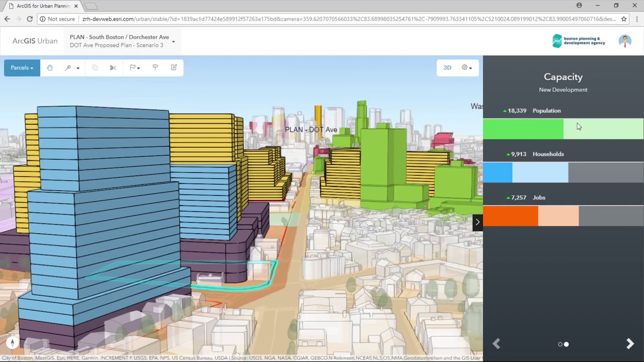Click the ArcGIS Urban logo
The image size is (644, 362).
35,41
